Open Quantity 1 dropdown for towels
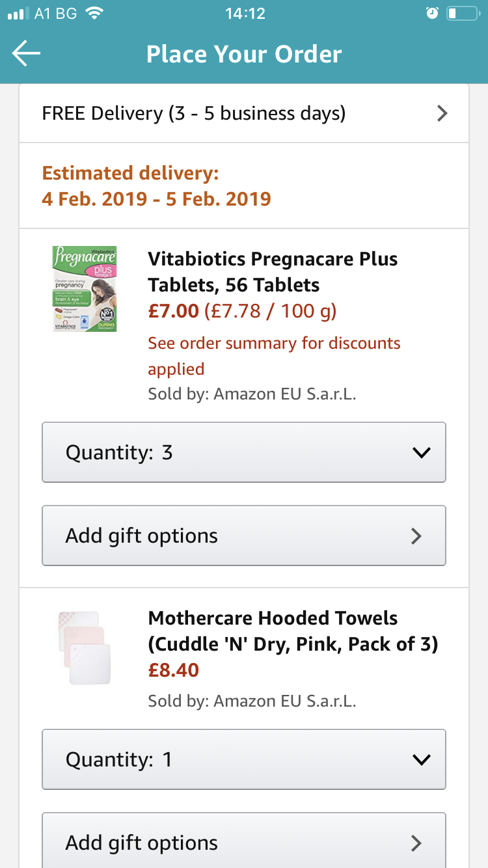 click(244, 759)
